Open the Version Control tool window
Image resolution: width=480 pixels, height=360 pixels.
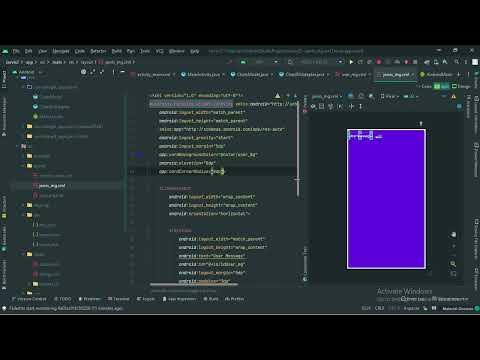pyautogui.click(x=29, y=299)
